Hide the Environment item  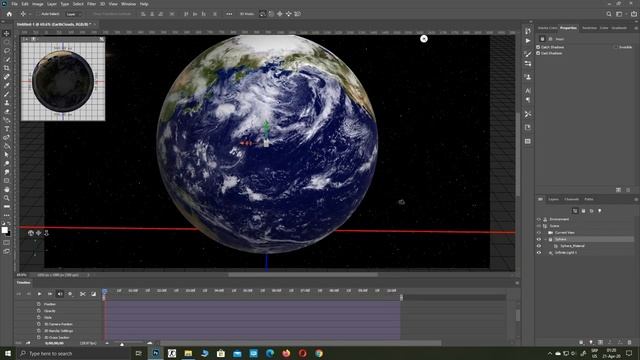tap(538, 219)
